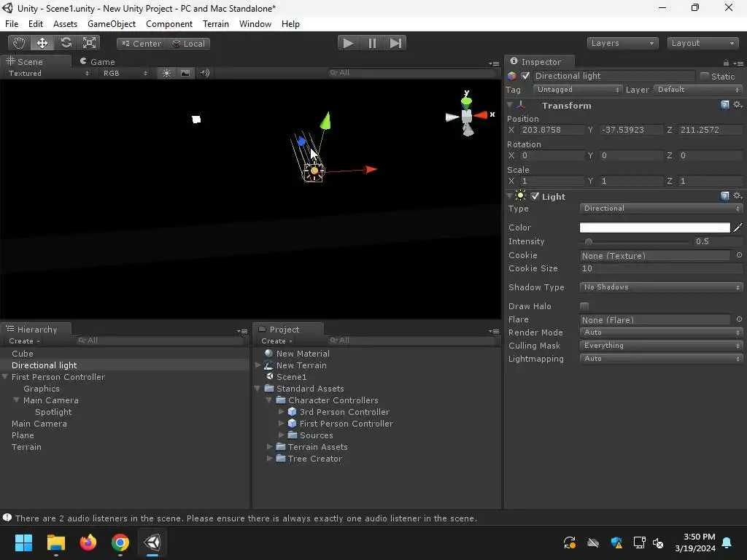Click the Pause playback button
This screenshot has height=560, width=747.
click(372, 43)
